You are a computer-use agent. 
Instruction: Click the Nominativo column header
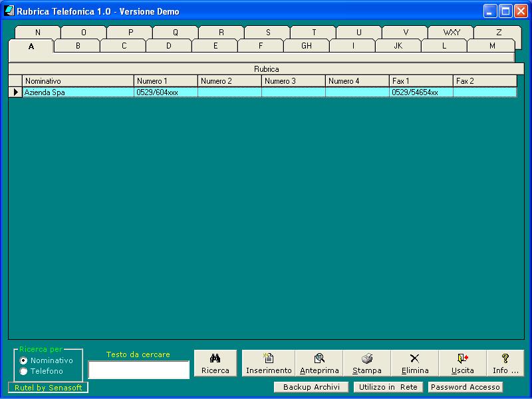(78, 81)
